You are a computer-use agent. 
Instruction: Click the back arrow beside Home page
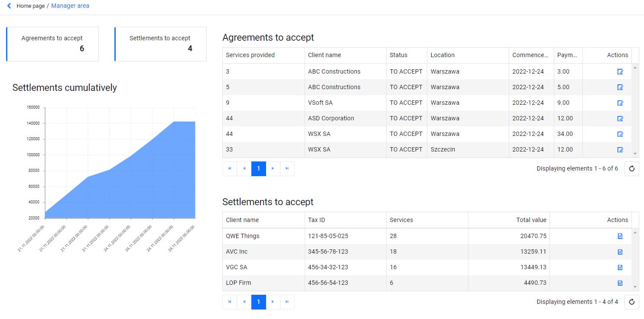click(9, 6)
